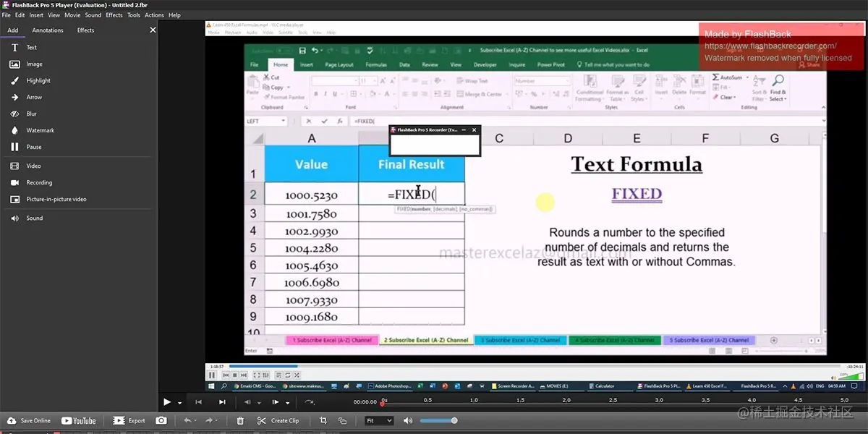Viewport: 868px width, 434px height.
Task: Click the Excel Home ribbon tab in video
Action: tap(281, 64)
